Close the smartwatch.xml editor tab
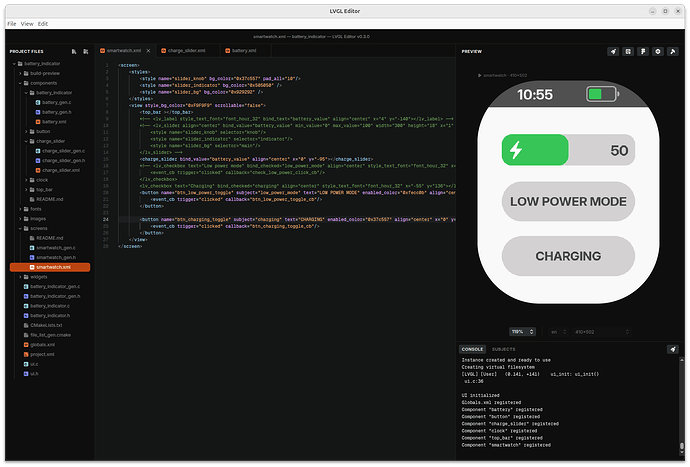 (146, 50)
